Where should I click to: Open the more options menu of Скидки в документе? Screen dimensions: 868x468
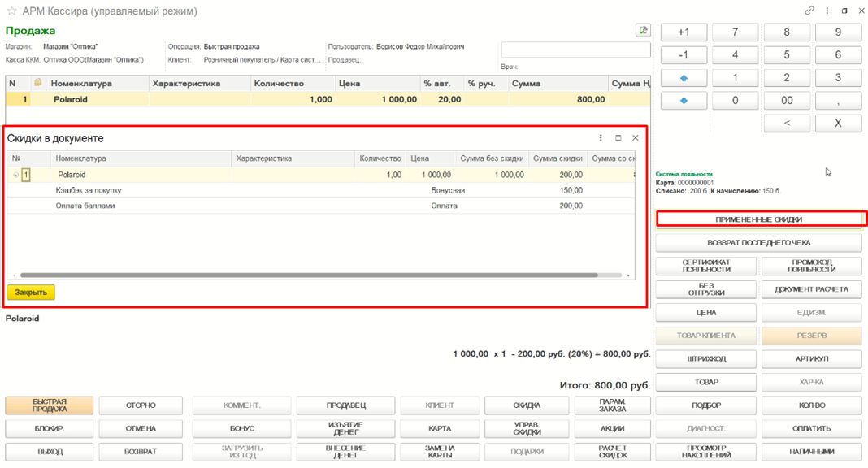pos(601,138)
